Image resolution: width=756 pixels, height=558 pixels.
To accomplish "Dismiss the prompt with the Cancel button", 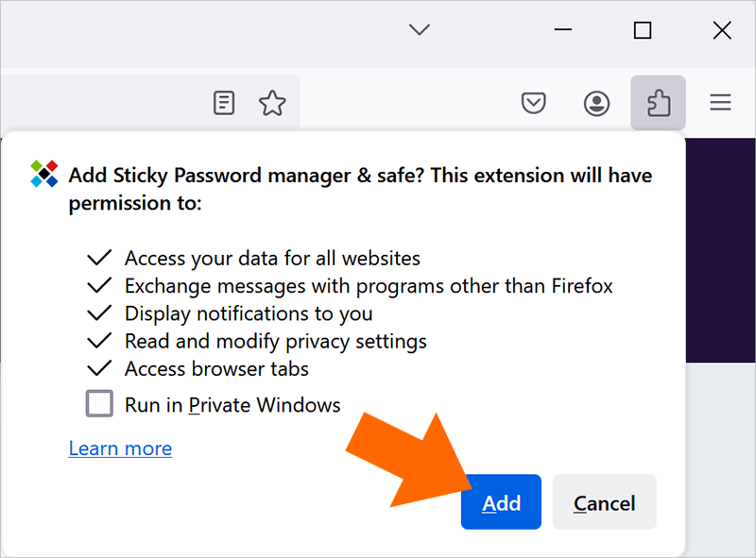I will point(604,501).
